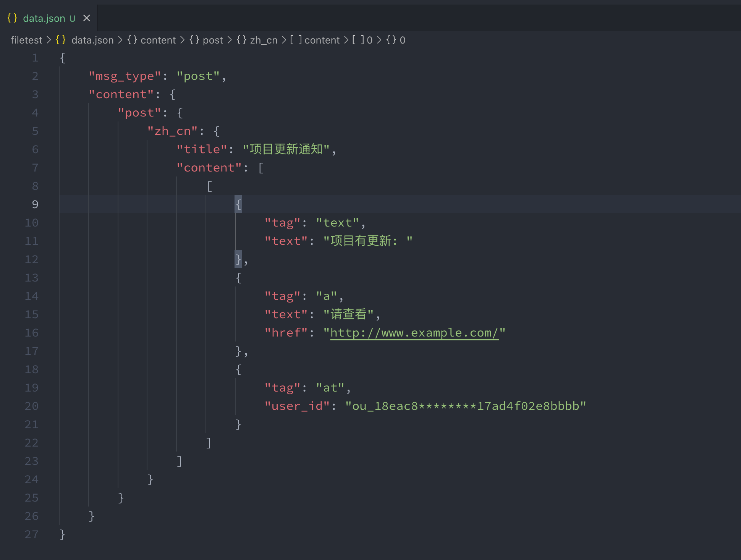The image size is (741, 560).
Task: Click the http://www.example.com/ link
Action: coord(414,333)
